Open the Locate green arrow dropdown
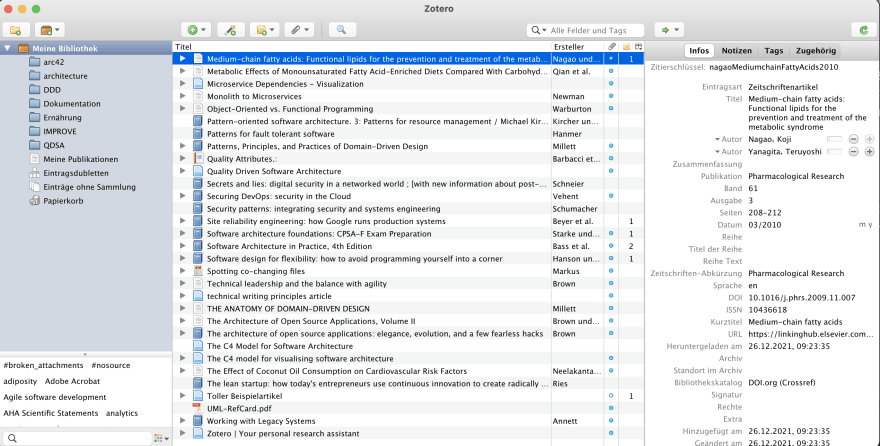Viewport: 880px width, 446px height. pos(670,30)
